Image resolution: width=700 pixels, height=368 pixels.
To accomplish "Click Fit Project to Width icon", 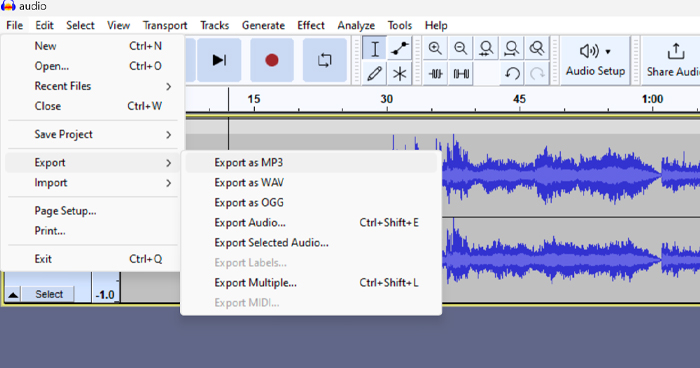I will click(512, 48).
